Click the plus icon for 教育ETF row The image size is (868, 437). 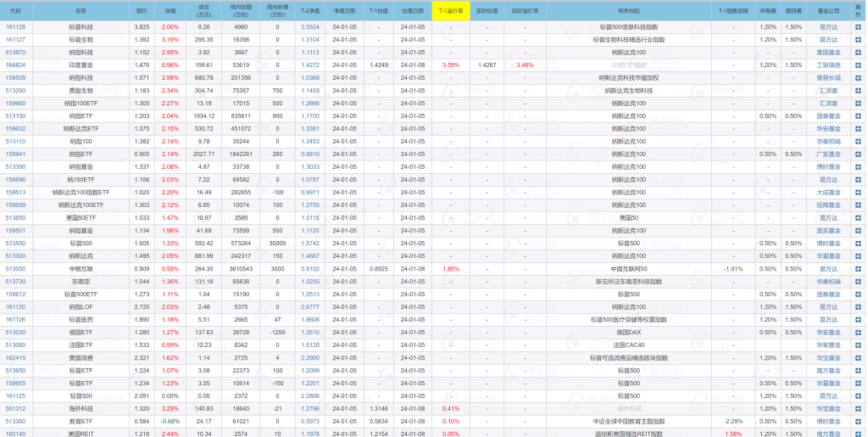tap(858, 422)
